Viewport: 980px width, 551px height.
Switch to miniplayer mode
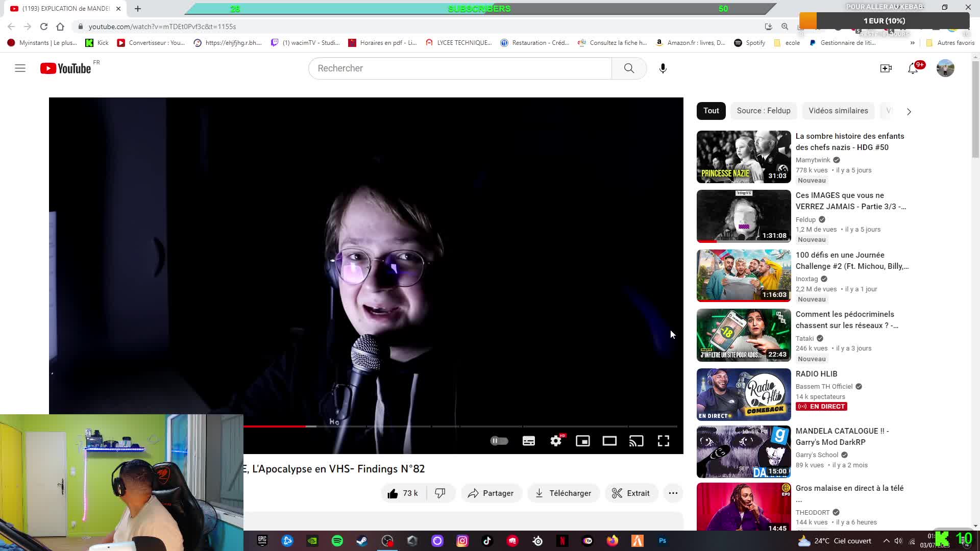click(x=583, y=441)
